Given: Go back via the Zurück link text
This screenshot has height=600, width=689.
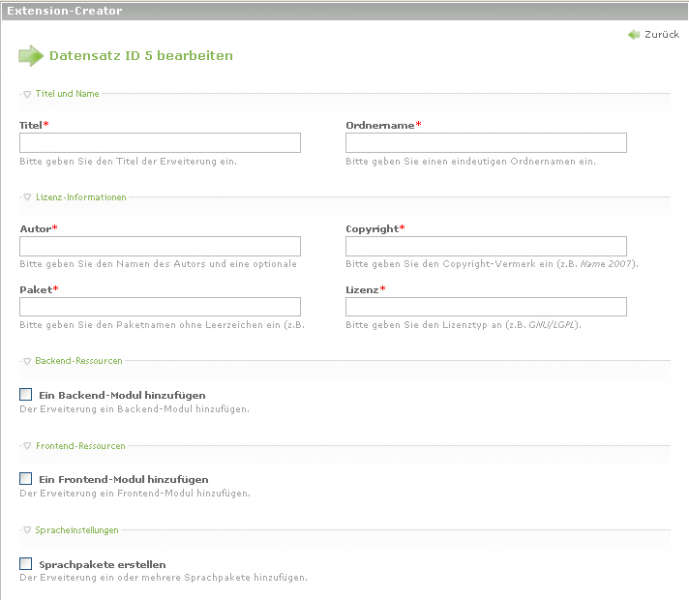Looking at the screenshot, I should click(x=661, y=35).
